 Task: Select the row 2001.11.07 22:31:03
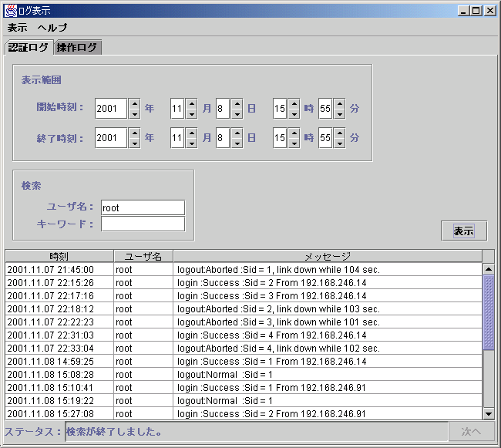pos(244,335)
